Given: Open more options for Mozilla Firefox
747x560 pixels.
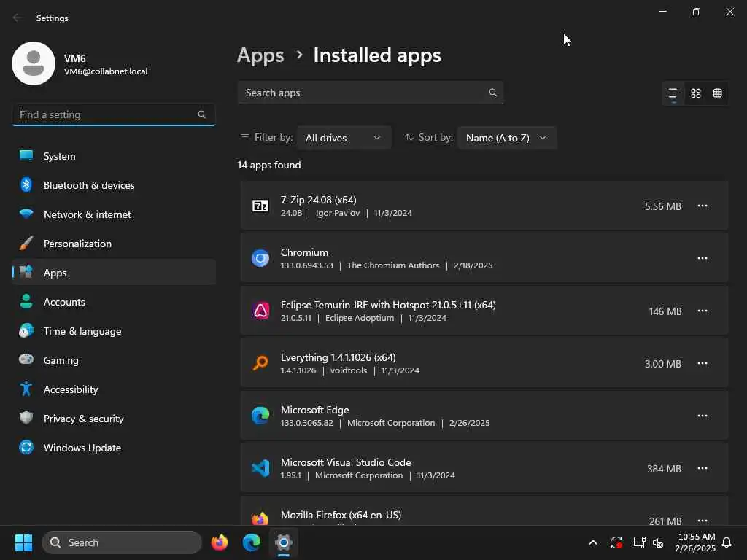Looking at the screenshot, I should point(703,520).
